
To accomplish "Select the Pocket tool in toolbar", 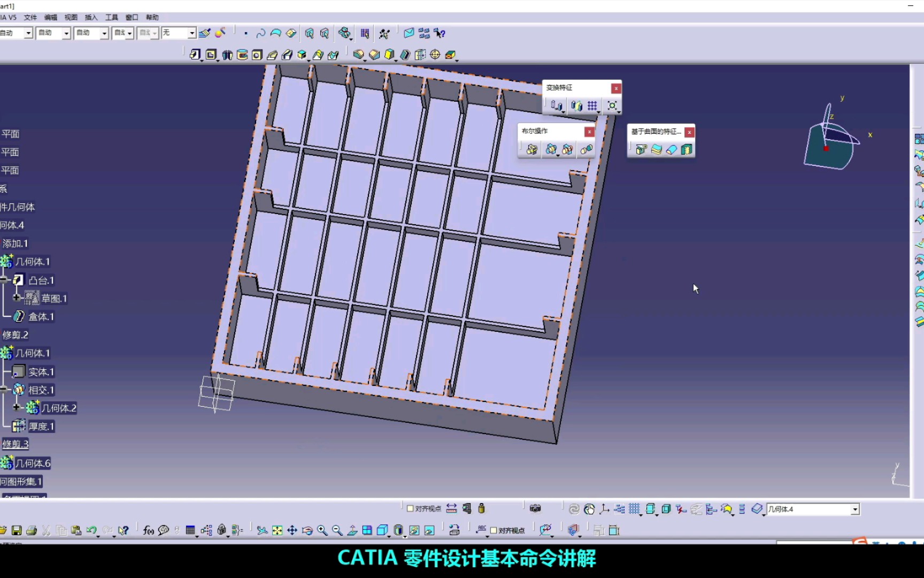I will [x=211, y=55].
